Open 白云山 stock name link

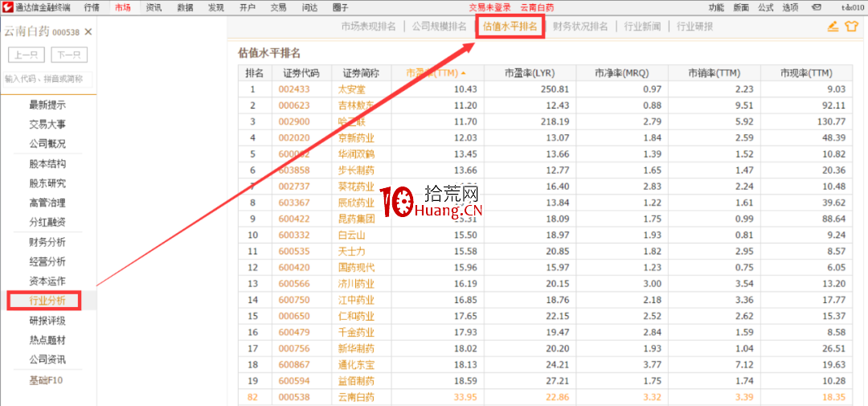[351, 236]
